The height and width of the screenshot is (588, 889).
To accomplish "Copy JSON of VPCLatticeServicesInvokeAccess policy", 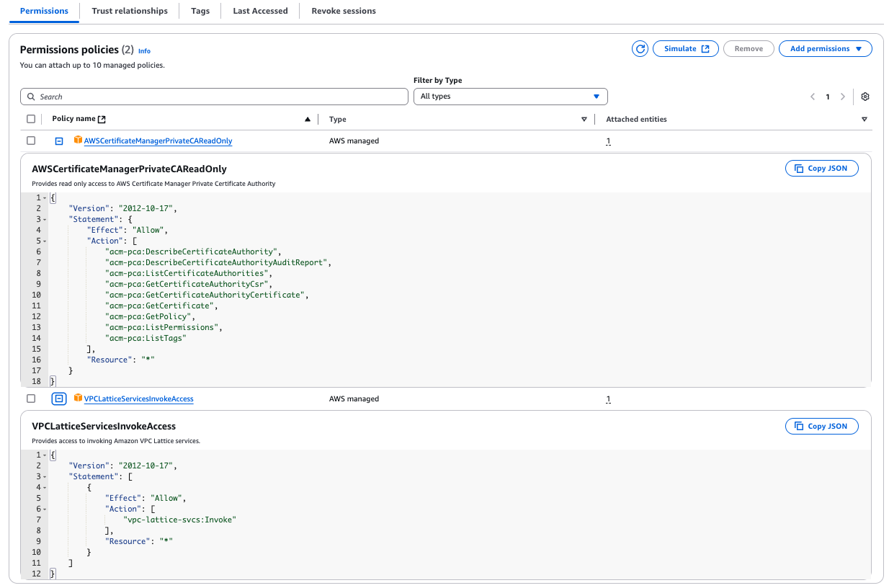I will tap(821, 427).
